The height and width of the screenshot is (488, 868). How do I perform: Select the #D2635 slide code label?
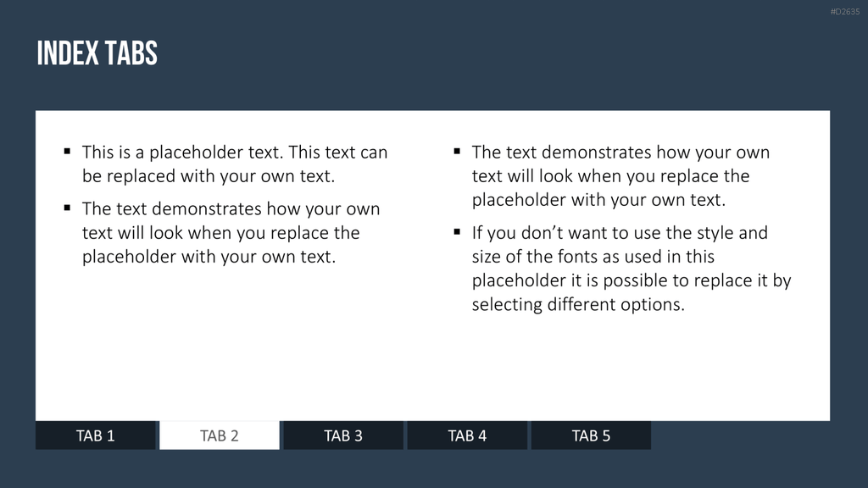[845, 12]
